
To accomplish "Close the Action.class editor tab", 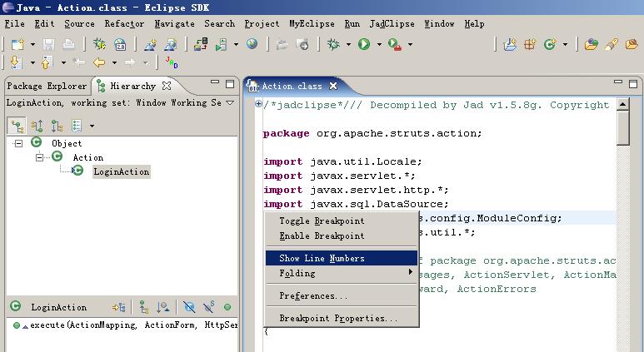I will (333, 86).
